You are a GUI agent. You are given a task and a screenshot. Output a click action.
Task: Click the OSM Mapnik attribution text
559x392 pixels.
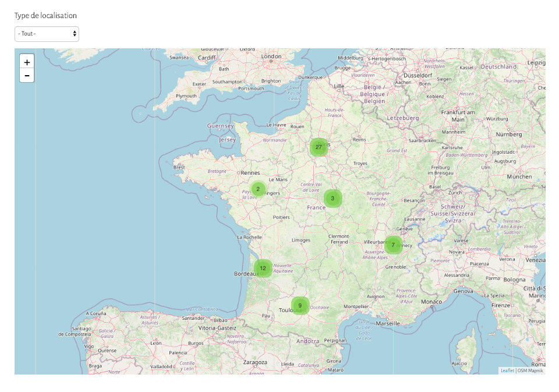point(530,370)
